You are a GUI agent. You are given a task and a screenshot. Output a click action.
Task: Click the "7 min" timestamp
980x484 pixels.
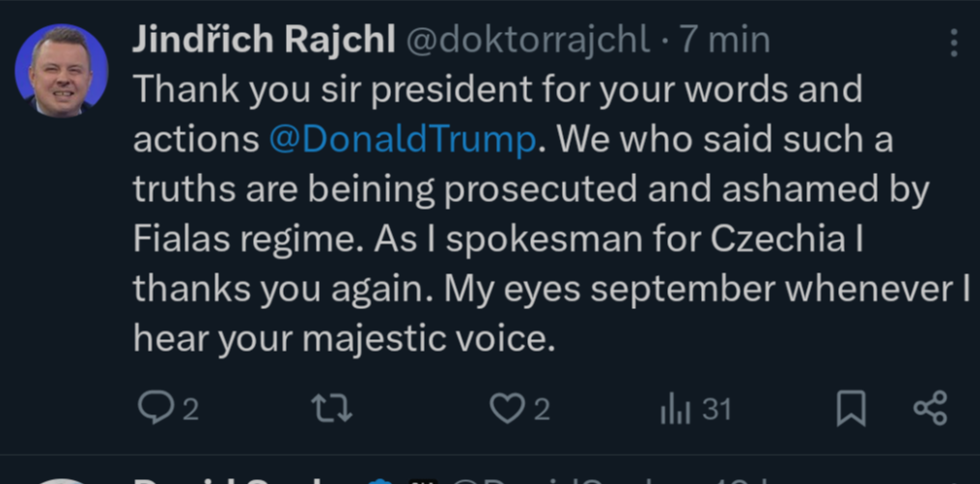pos(724,40)
